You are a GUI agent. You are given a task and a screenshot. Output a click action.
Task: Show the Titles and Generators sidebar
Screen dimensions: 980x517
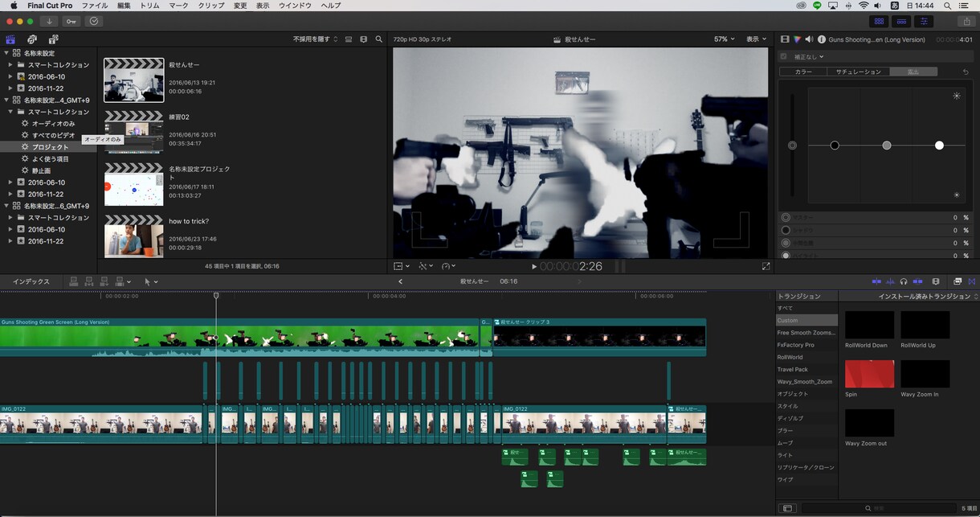point(53,39)
